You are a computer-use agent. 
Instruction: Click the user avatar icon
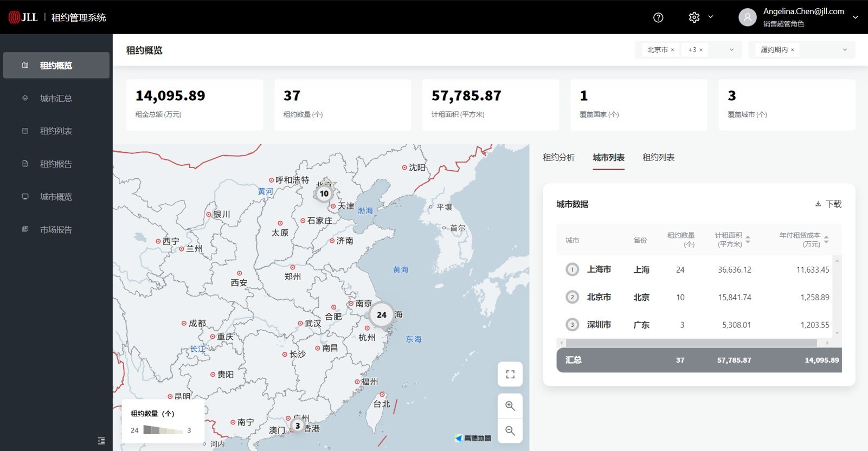[747, 17]
